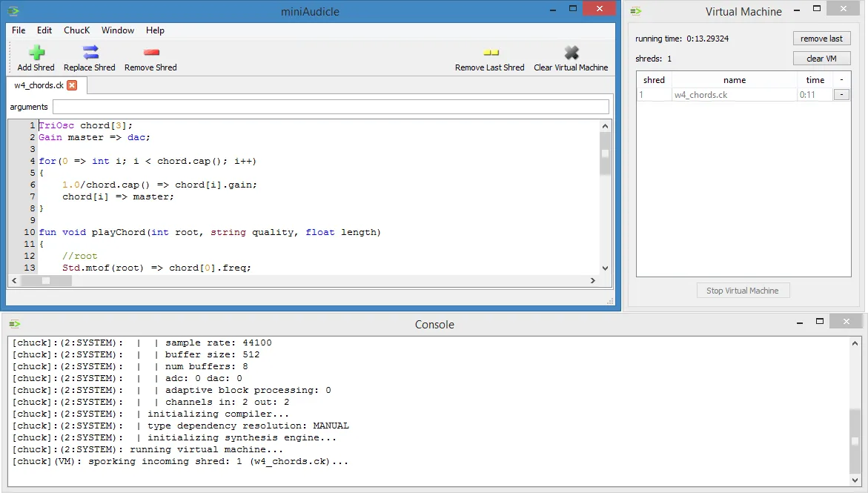Viewport: 868px width, 493px height.
Task: Click the Remove Shred icon
Action: coord(150,52)
